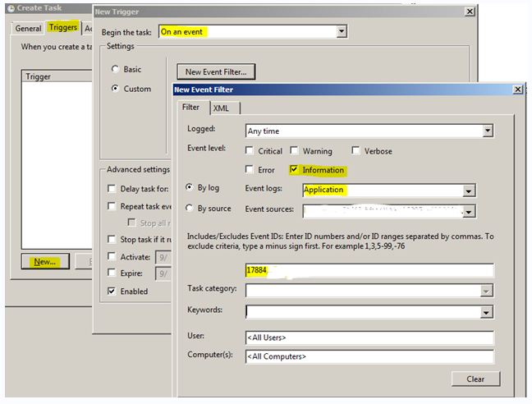Check the Critical event level box
Screen dimensions: 532x404
click(x=251, y=151)
